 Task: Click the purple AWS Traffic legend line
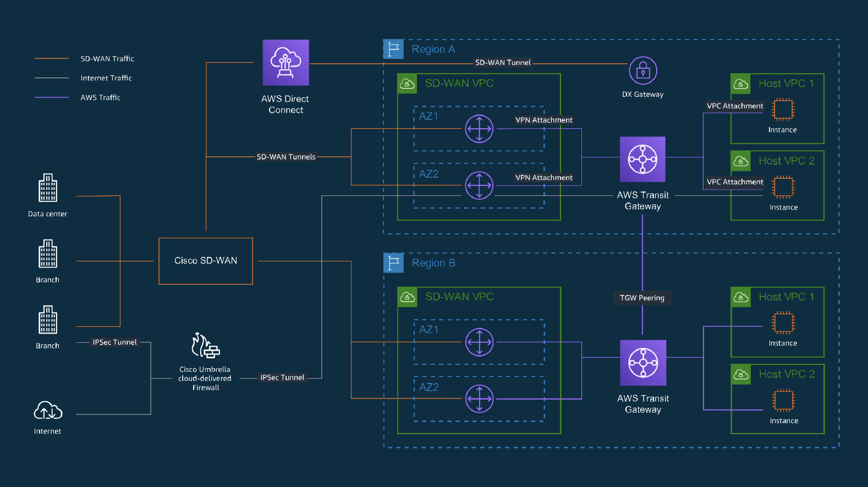[x=52, y=97]
